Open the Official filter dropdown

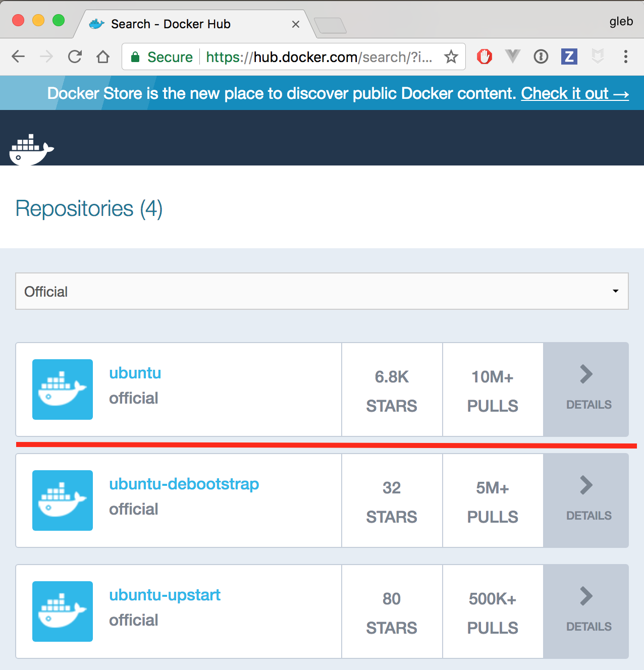click(x=322, y=291)
